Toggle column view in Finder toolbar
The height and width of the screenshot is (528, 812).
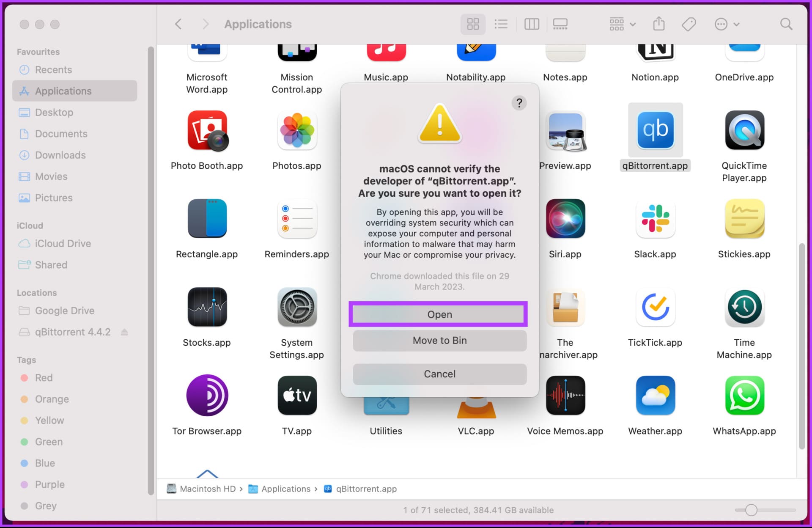pos(532,24)
